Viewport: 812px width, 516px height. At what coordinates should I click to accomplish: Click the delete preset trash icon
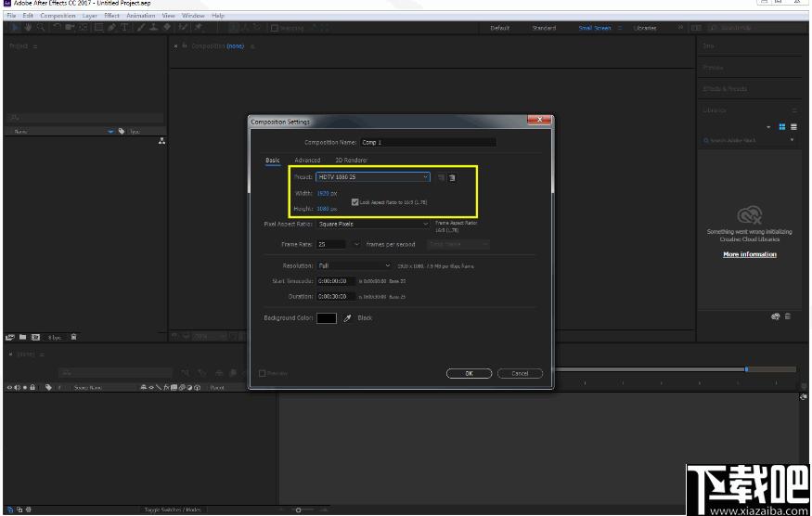[x=452, y=177]
